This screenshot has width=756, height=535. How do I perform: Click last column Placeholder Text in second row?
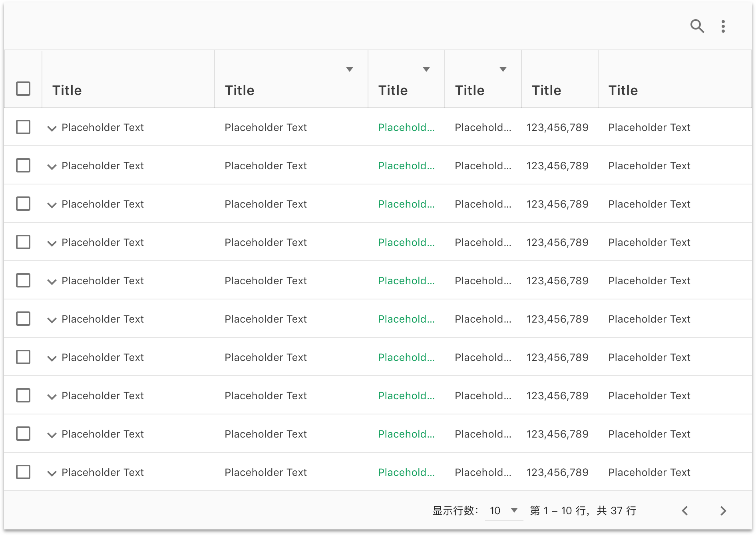649,166
